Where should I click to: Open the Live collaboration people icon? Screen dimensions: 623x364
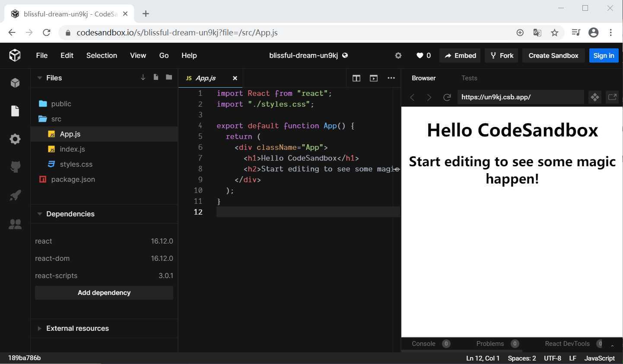(x=15, y=224)
